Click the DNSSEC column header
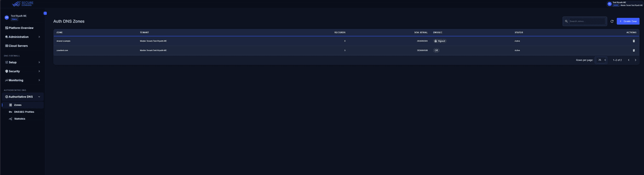This screenshot has height=175, width=644. (x=437, y=32)
